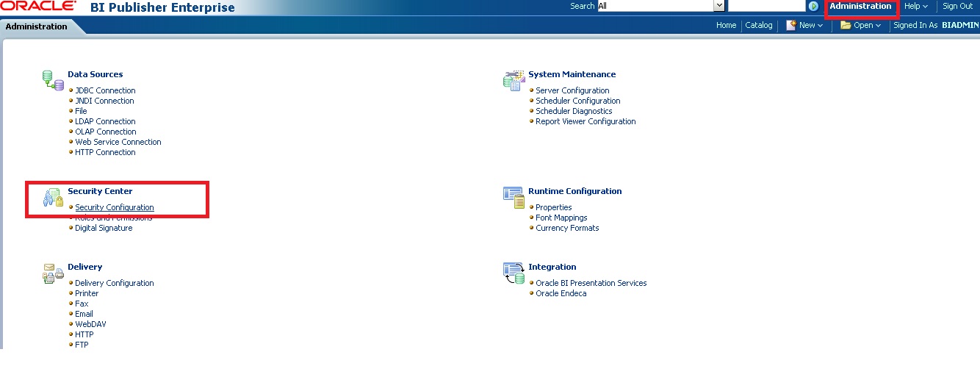The height and width of the screenshot is (366, 980).
Task: Open Printer delivery settings
Action: [x=87, y=293]
